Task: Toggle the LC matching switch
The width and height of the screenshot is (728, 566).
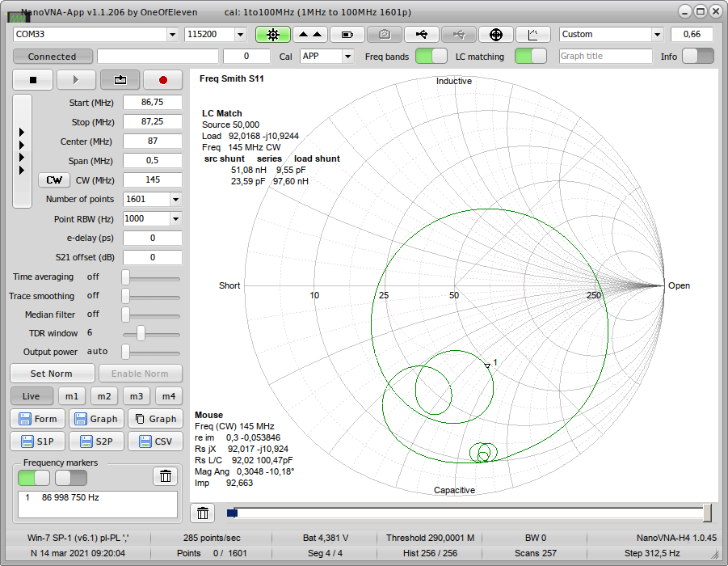Action: (531, 56)
